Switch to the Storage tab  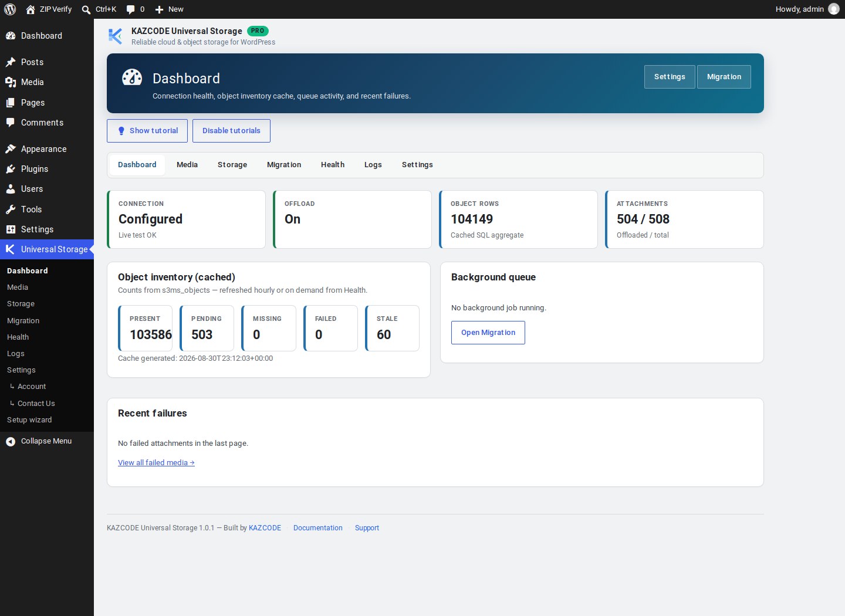pyautogui.click(x=232, y=165)
